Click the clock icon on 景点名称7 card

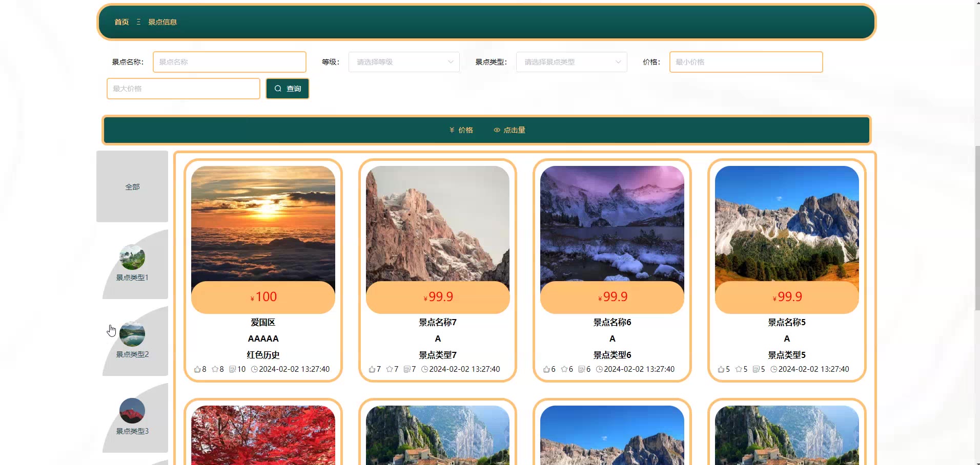(424, 369)
